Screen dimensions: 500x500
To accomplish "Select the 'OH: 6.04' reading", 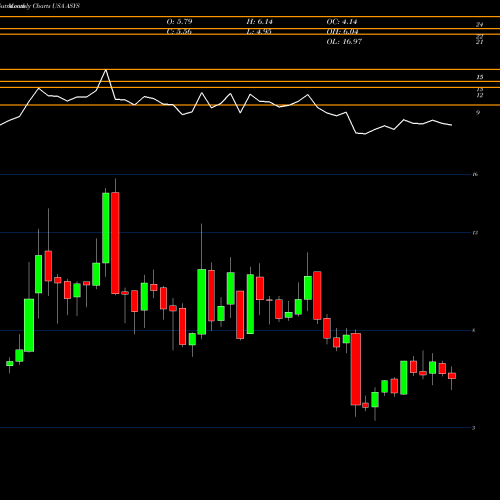I will tap(342, 32).
